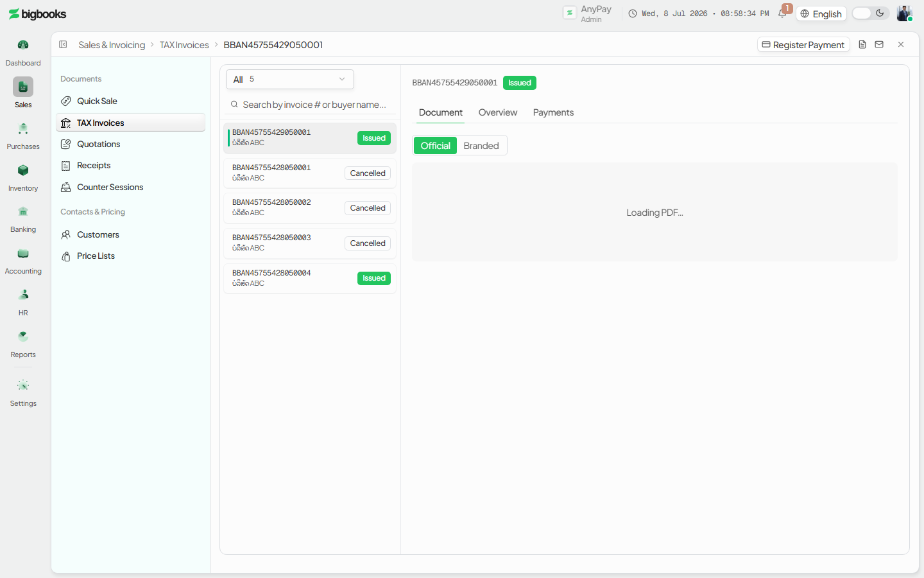Open the Accounting module icon
This screenshot has width=924, height=578.
(23, 254)
